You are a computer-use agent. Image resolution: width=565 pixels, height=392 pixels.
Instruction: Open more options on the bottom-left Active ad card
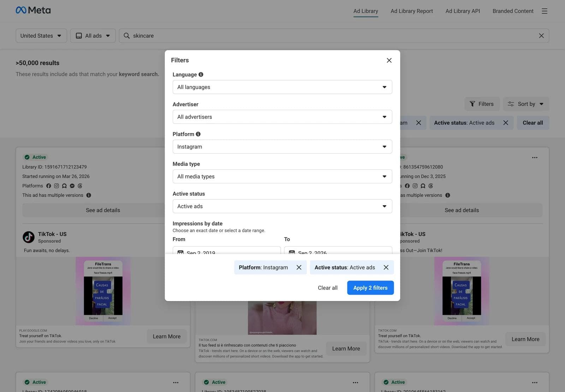(x=176, y=382)
